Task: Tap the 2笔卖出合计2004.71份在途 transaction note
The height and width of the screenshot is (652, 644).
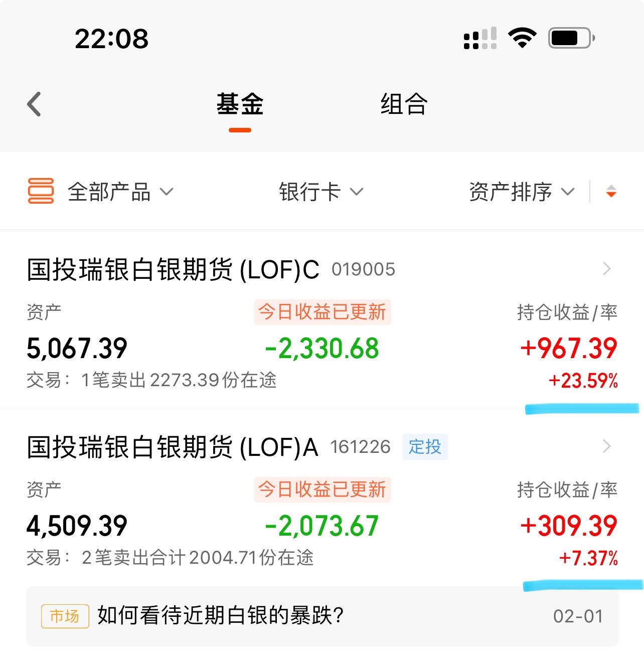Action: click(x=197, y=557)
